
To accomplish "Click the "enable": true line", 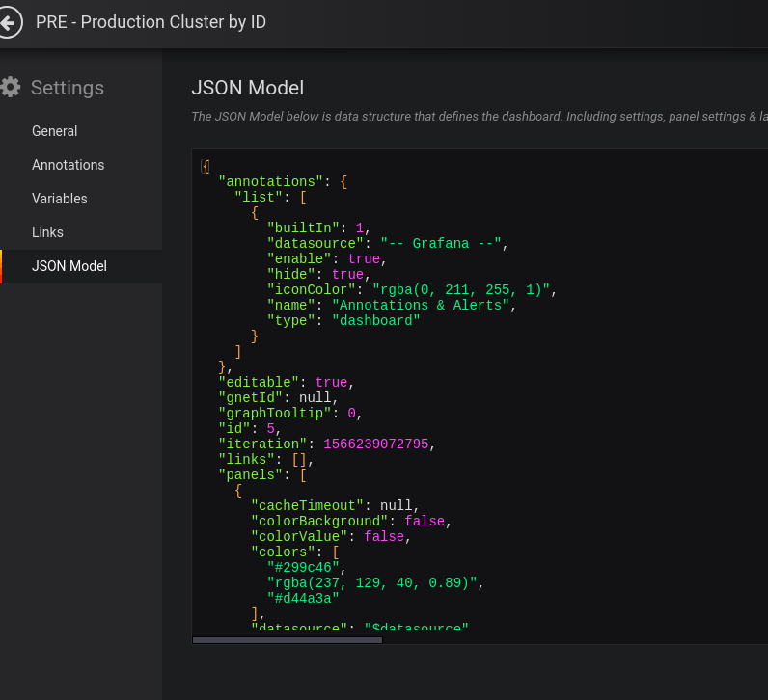I will pyautogui.click(x=327, y=259).
